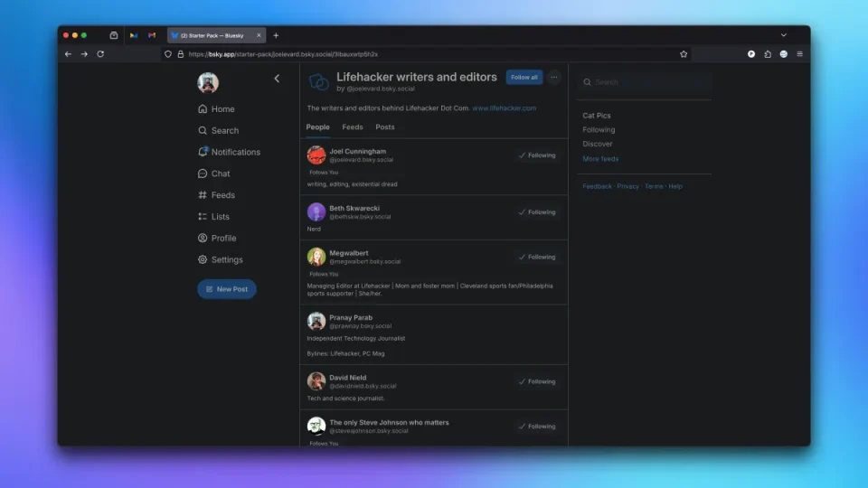Viewport: 868px width, 488px height.
Task: Click the shield tracking protection icon
Action: pos(168,54)
